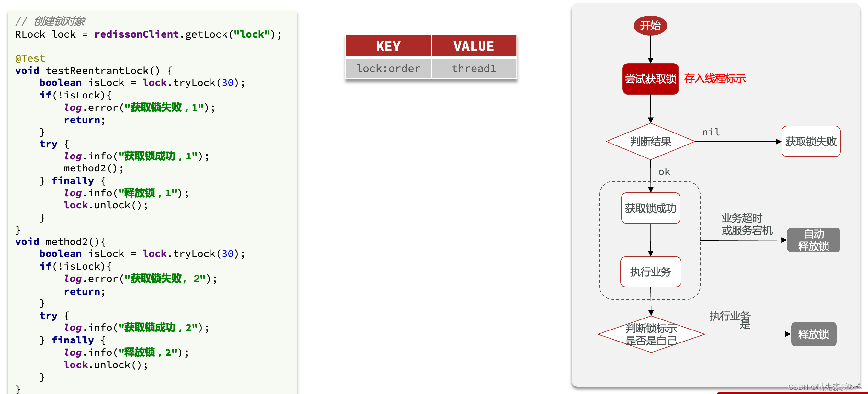The image size is (868, 394).
Task: Click the gray 自动释放锁 box
Action: [x=813, y=240]
